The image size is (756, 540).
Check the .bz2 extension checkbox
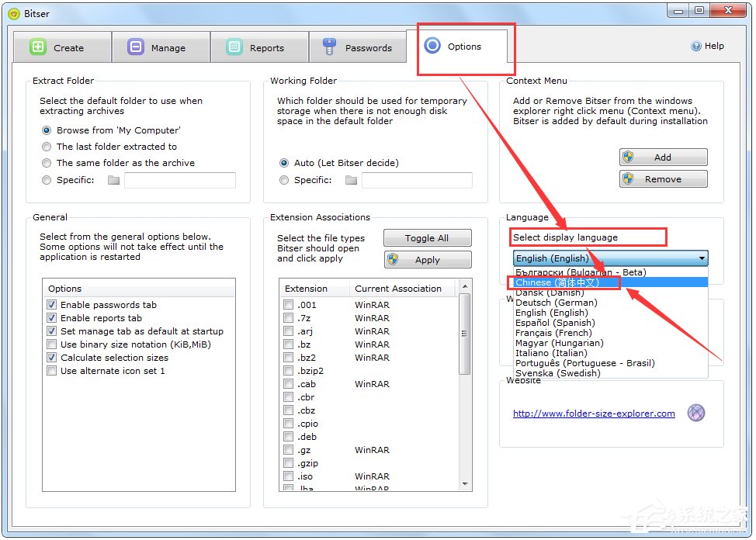pyautogui.click(x=288, y=357)
